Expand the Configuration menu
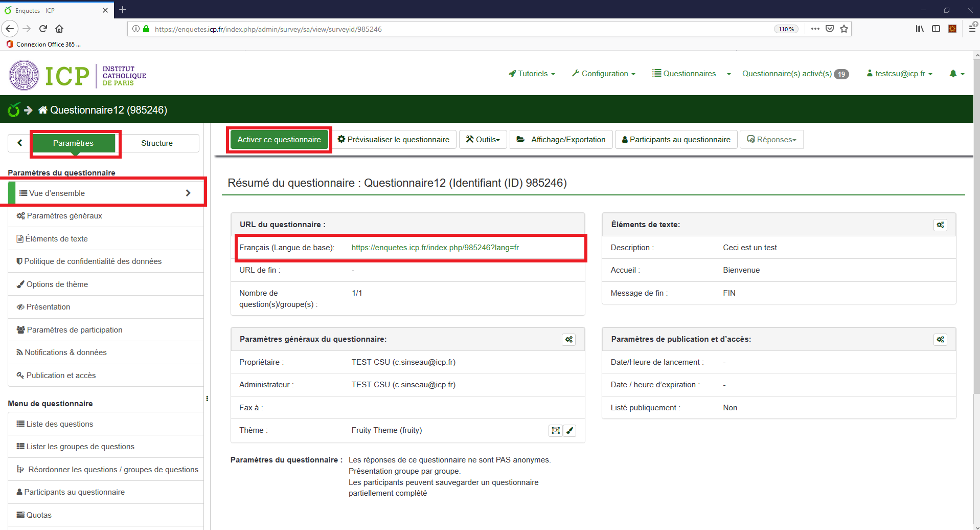Viewport: 980px width, 530px height. click(x=604, y=74)
